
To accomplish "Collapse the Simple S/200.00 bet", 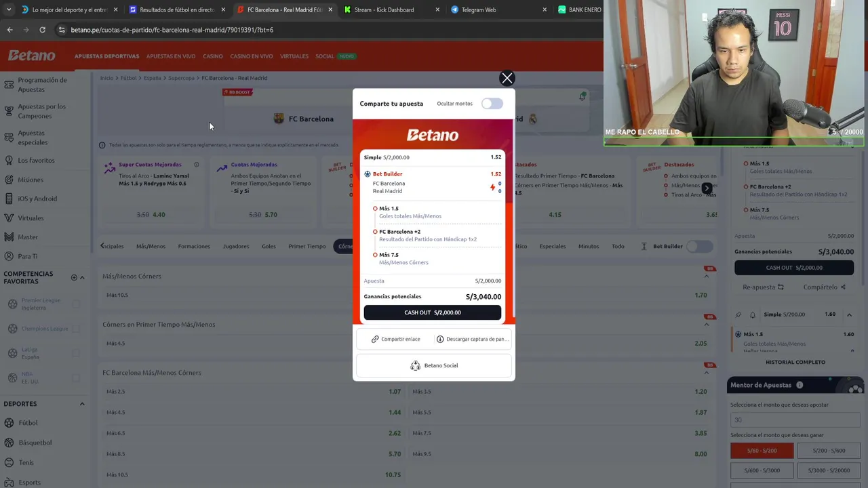I will (849, 314).
